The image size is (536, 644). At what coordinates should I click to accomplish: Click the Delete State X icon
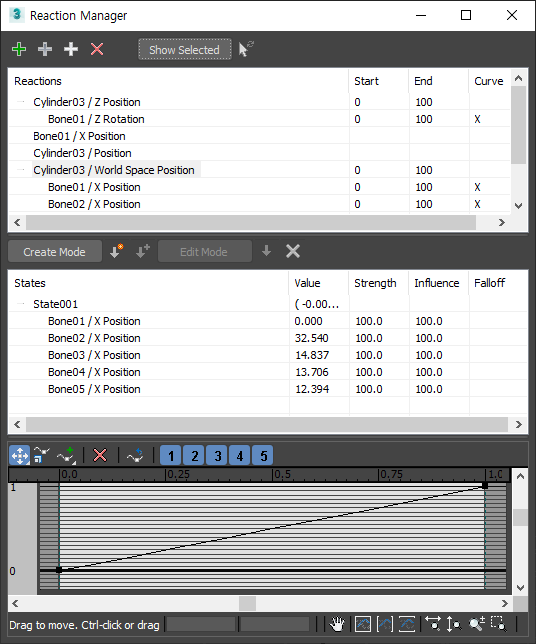pos(293,251)
